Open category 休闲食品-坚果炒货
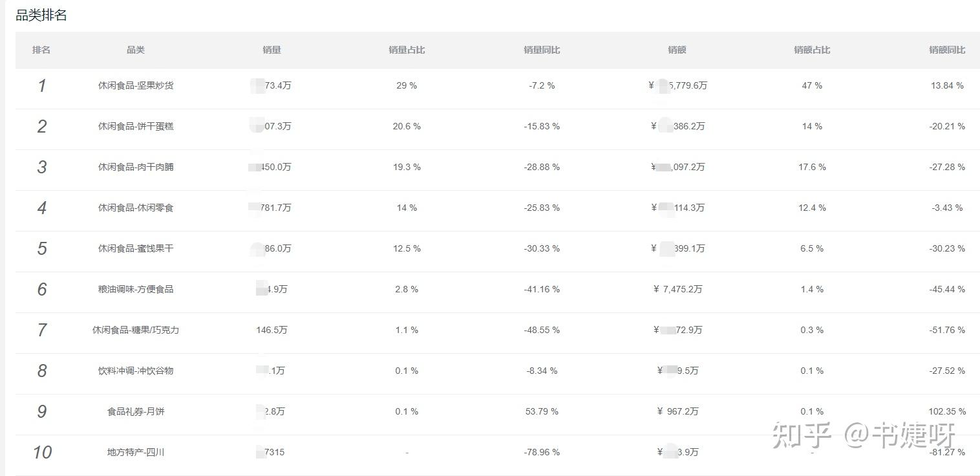980x476 pixels. pyautogui.click(x=136, y=85)
